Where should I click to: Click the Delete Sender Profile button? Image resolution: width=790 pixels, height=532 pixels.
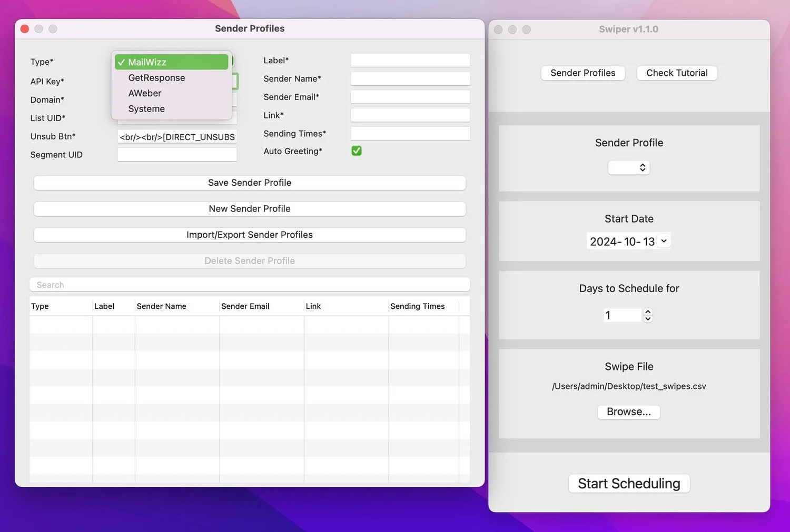[250, 261]
